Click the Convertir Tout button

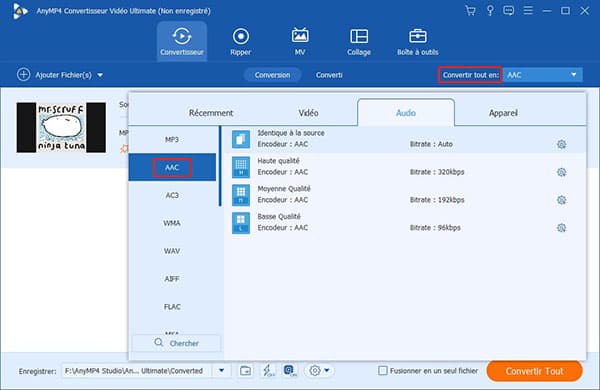point(534,371)
